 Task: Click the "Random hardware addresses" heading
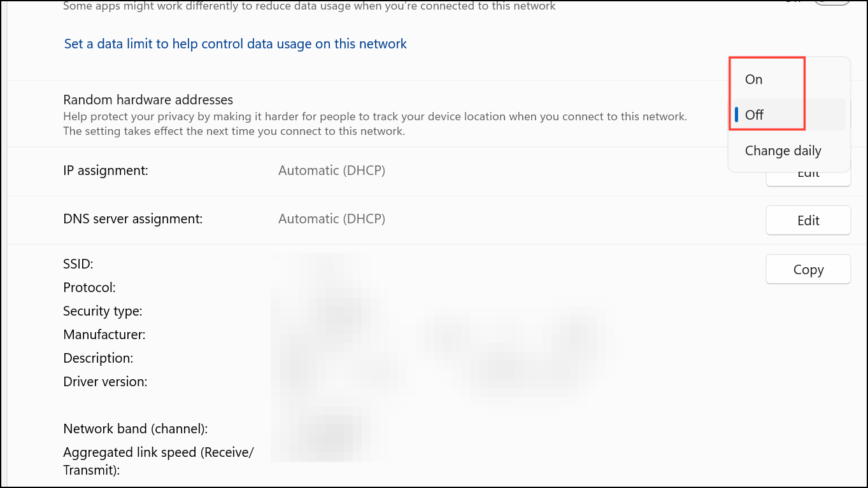(147, 99)
